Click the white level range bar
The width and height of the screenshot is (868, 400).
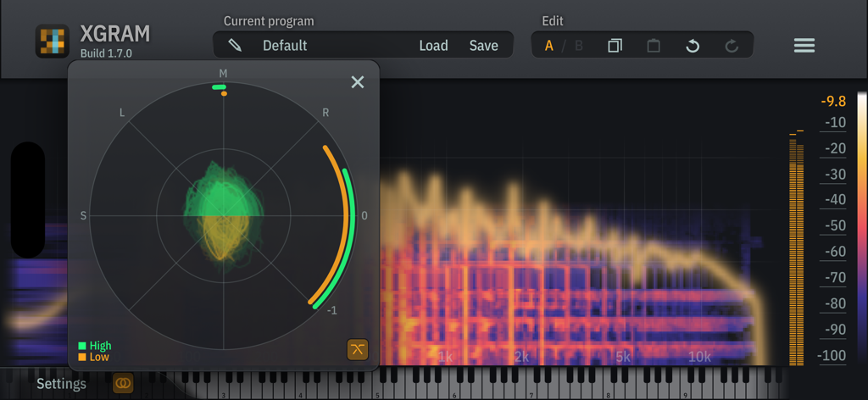click(x=862, y=229)
